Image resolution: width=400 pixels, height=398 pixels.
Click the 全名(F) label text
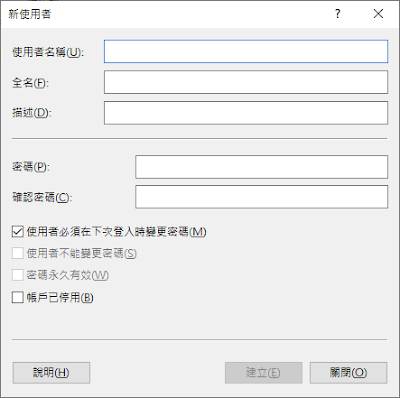(30, 83)
